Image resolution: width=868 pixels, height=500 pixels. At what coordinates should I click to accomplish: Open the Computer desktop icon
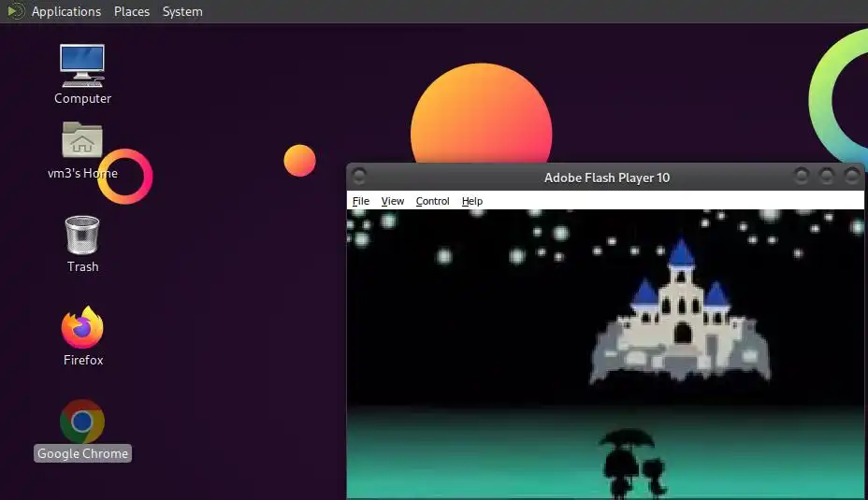[x=82, y=66]
